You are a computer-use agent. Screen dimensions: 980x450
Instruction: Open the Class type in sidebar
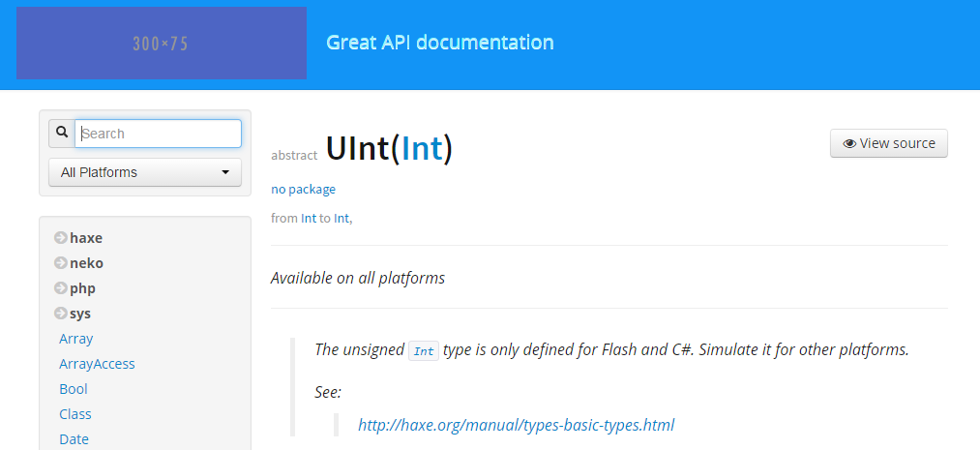(75, 414)
